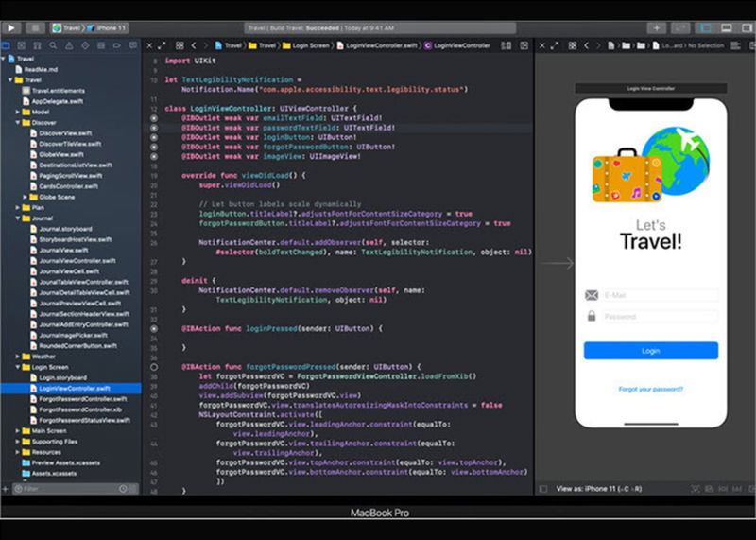The image size is (756, 540).
Task: Click the blue Login button on canvas
Action: (651, 351)
